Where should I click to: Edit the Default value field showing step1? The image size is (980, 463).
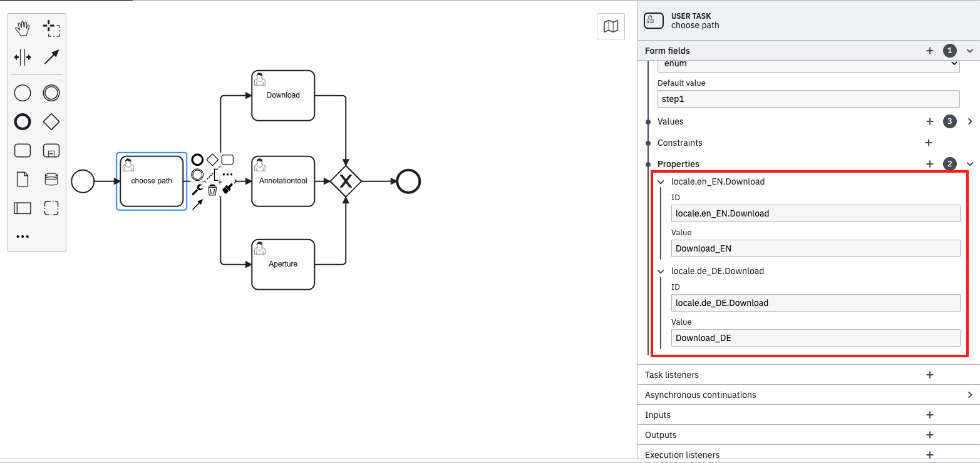click(x=808, y=99)
